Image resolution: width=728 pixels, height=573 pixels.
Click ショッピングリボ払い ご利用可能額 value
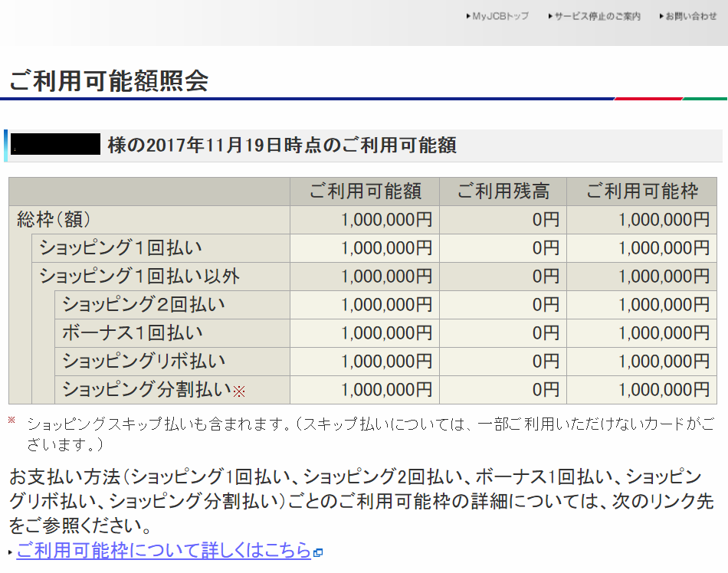[x=387, y=361]
